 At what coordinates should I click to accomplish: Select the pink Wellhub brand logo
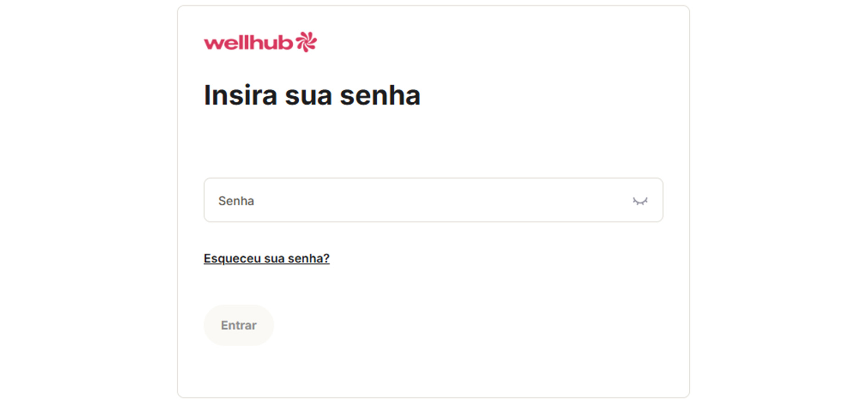pyautogui.click(x=260, y=42)
